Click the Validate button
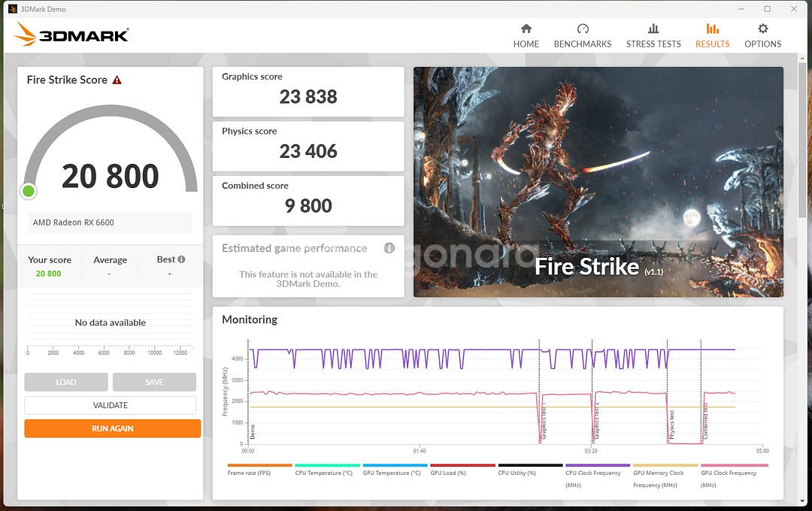812x511 pixels. [111, 405]
